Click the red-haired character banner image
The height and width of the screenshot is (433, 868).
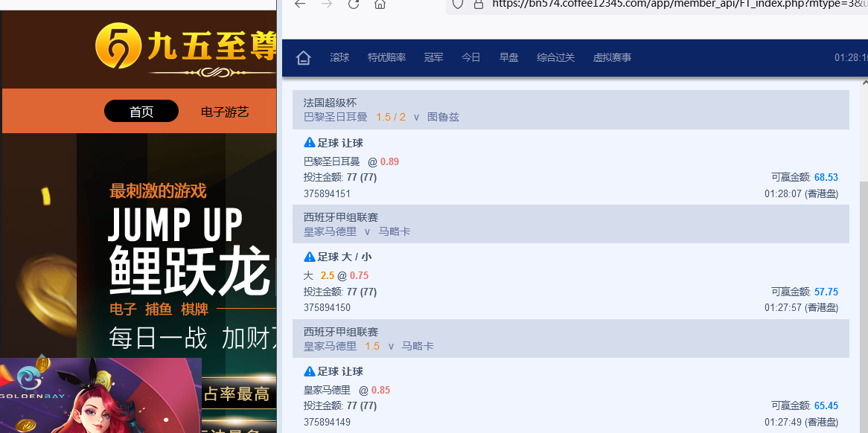(x=100, y=395)
